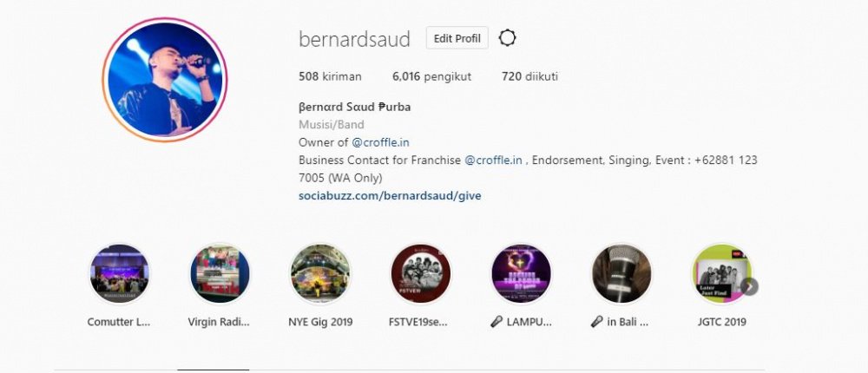The image size is (868, 373).
Task: Select the bernardsaud username heading
Action: [x=354, y=39]
